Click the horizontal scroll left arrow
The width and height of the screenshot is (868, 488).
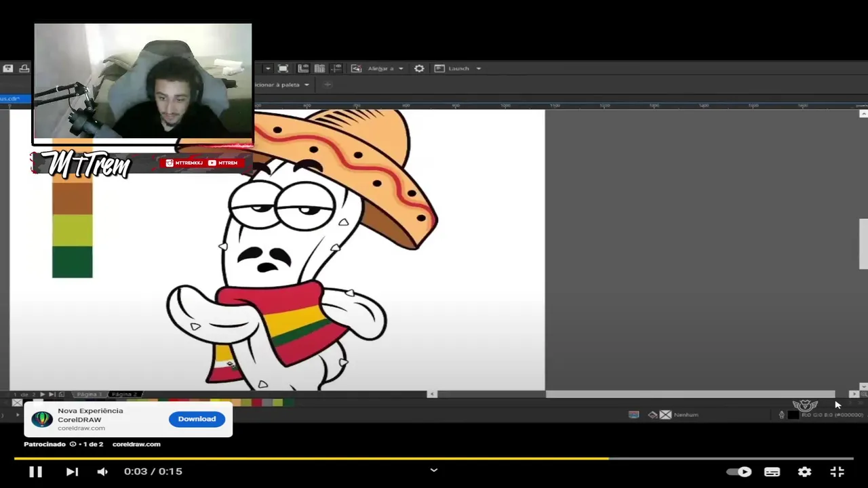(x=432, y=394)
